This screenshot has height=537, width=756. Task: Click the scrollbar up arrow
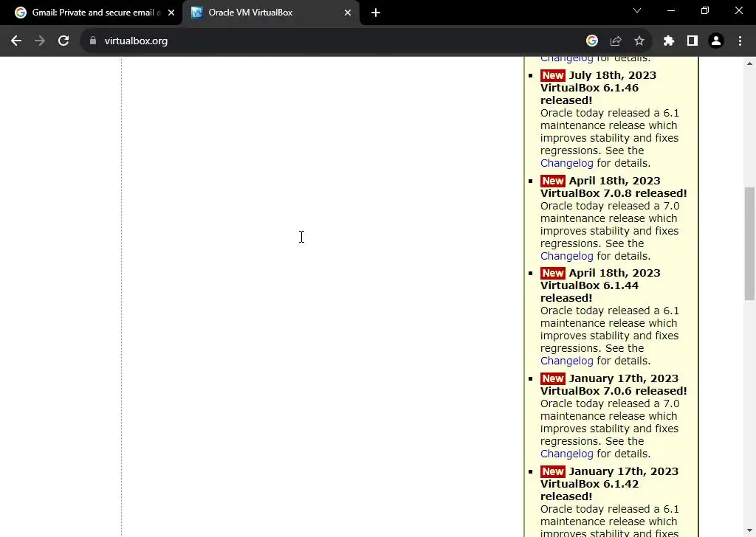749,63
